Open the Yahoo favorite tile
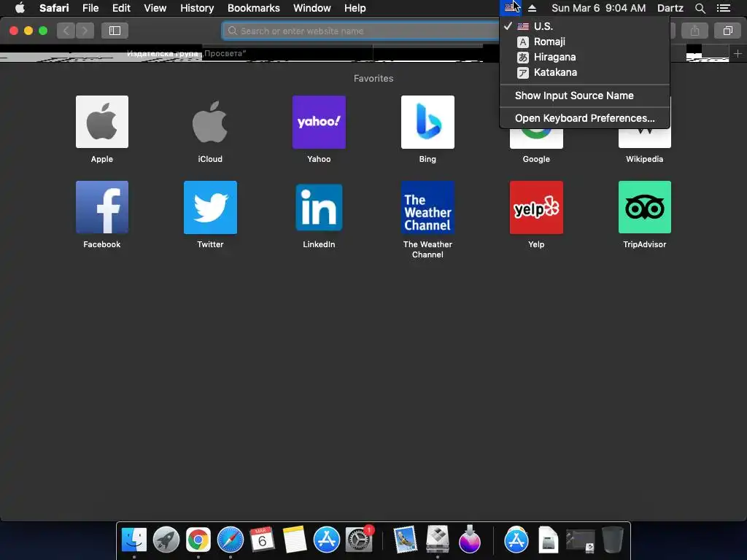 (x=319, y=122)
